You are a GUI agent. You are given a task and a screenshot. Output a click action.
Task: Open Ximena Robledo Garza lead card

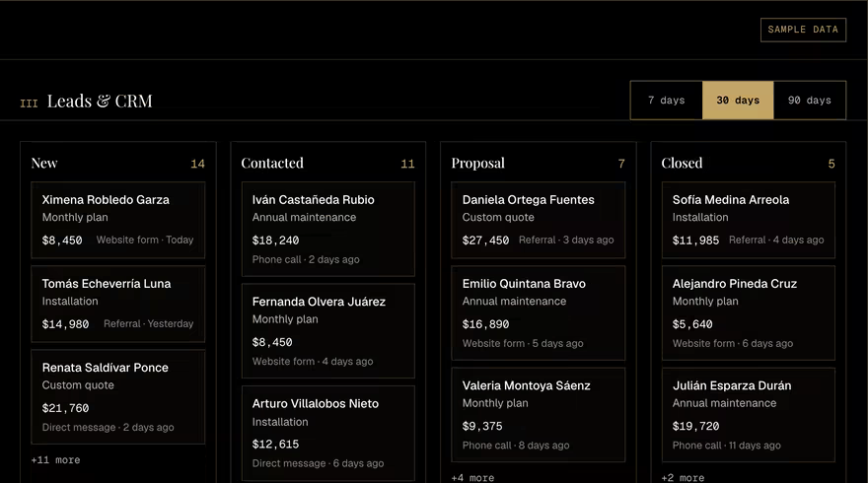point(118,220)
